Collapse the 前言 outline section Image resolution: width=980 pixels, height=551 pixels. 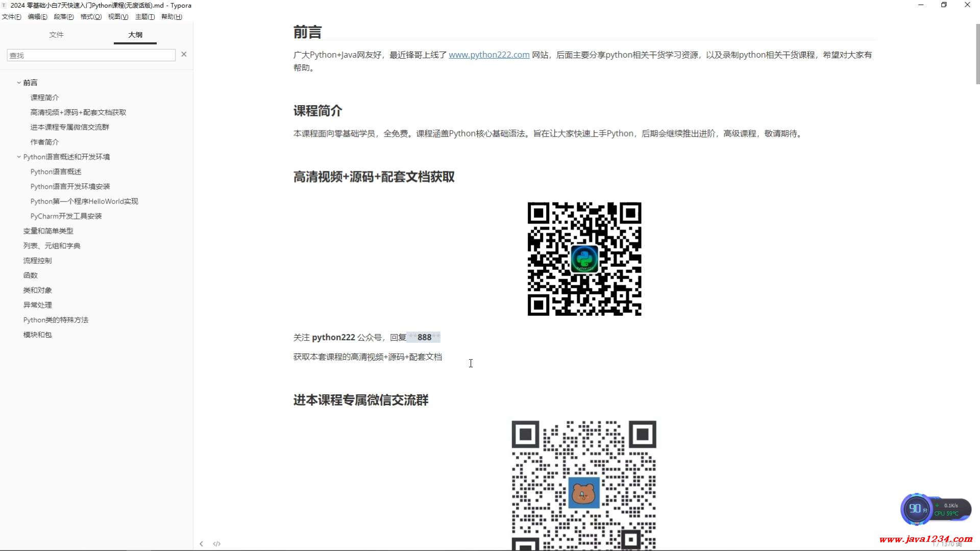[19, 83]
